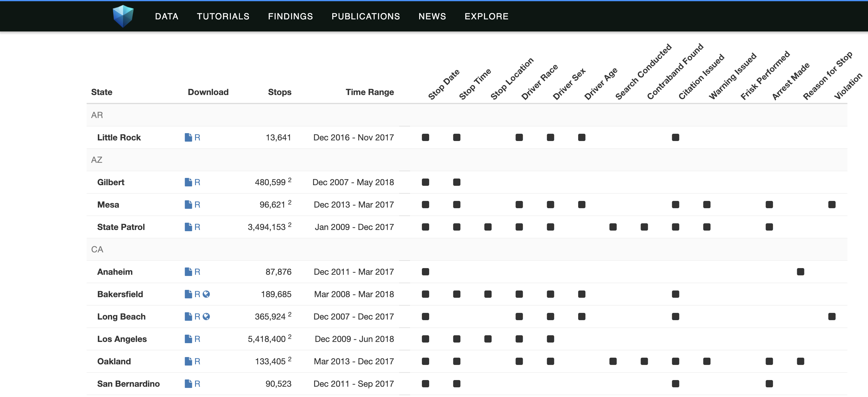Open the DATA menu item
The width and height of the screenshot is (868, 397).
point(167,16)
